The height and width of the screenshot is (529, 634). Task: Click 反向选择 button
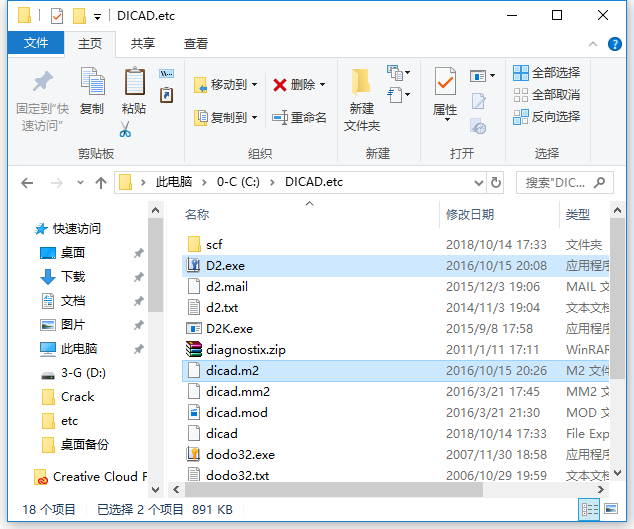coord(547,117)
